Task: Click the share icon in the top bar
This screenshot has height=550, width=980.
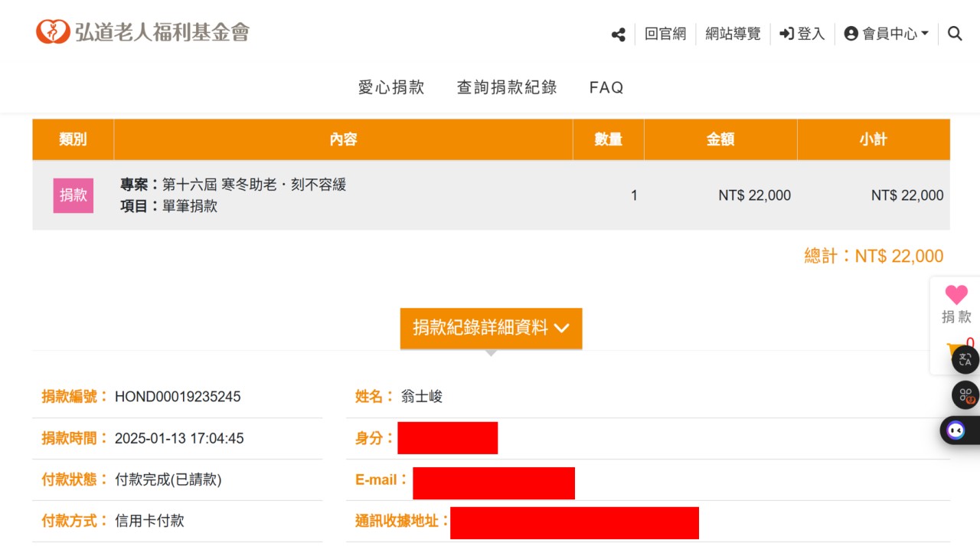Action: pos(617,34)
